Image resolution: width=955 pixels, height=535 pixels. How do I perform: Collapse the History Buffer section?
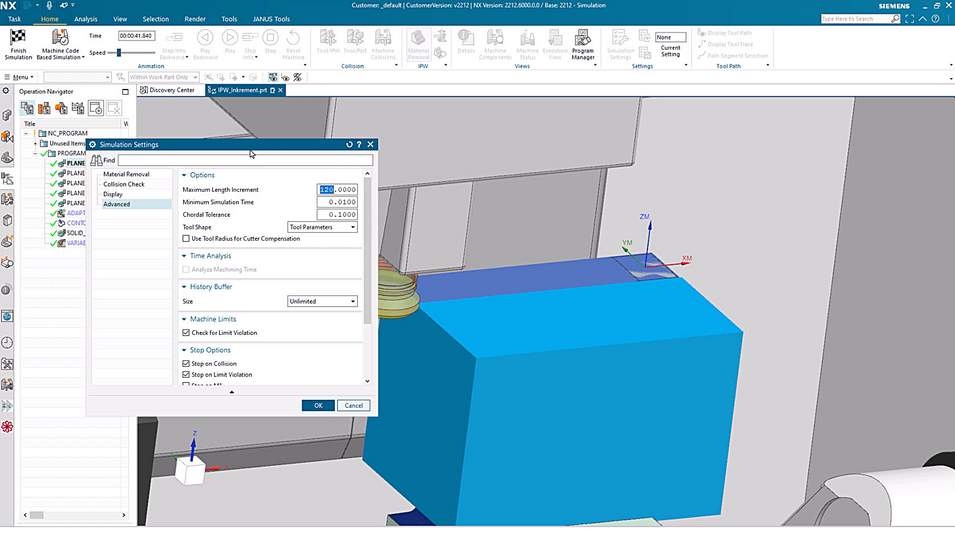[x=184, y=287]
